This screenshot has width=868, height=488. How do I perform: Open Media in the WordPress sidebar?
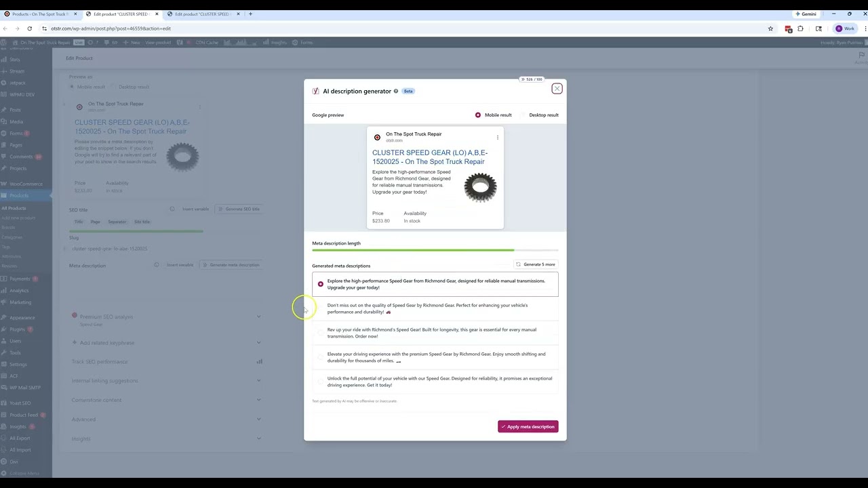[16, 122]
